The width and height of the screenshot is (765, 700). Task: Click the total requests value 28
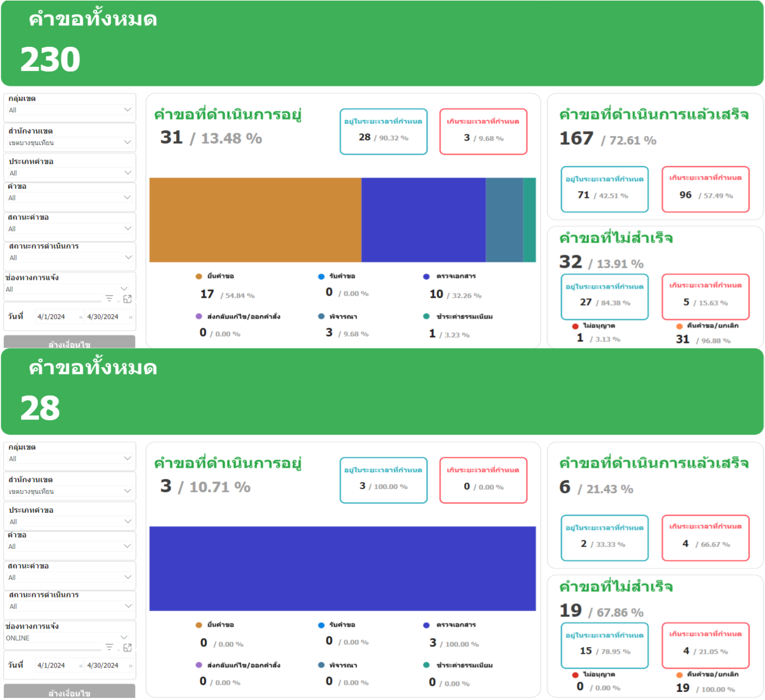point(40,408)
